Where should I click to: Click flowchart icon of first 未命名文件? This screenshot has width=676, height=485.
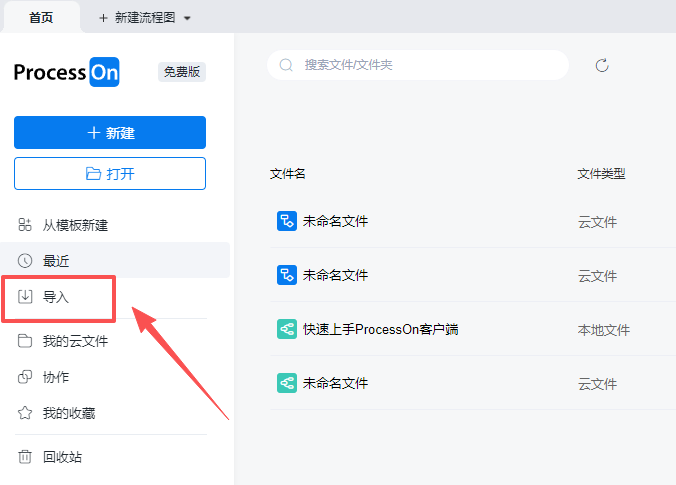pyautogui.click(x=286, y=221)
